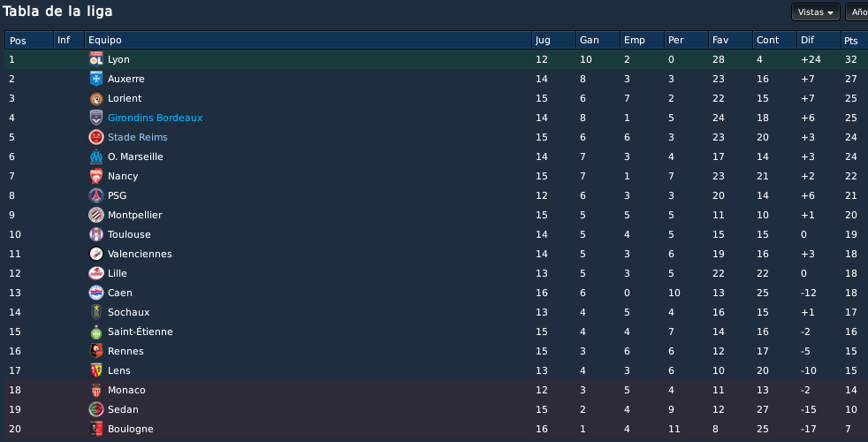Screen dimensions: 868x442
Task: Sort table by Equipo column header
Action: pos(308,40)
